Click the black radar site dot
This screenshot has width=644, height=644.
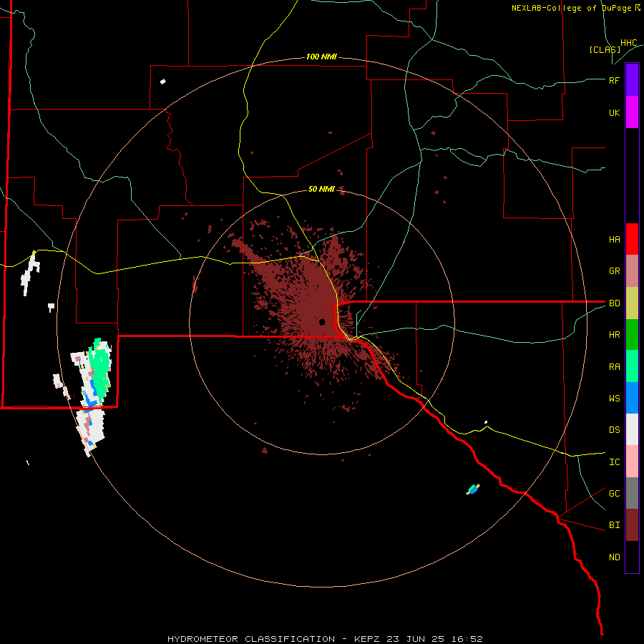click(x=323, y=322)
